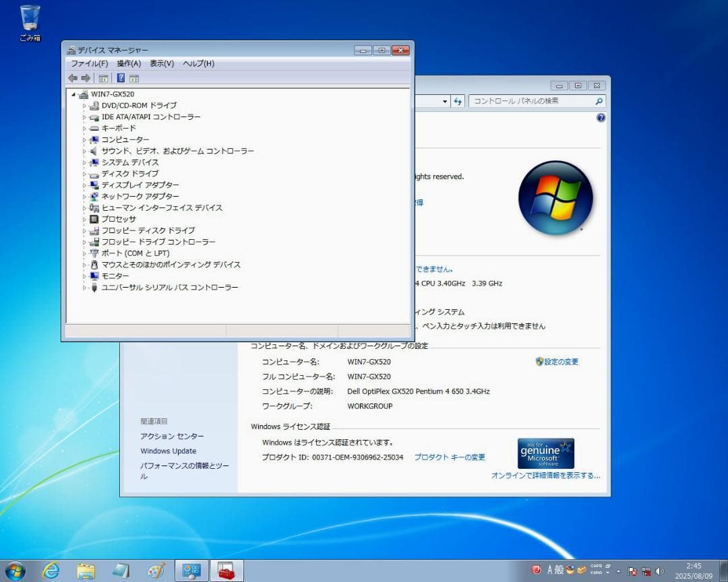This screenshot has height=582, width=728.
Task: Collapse the WIN7-GX520 root node
Action: click(x=74, y=94)
